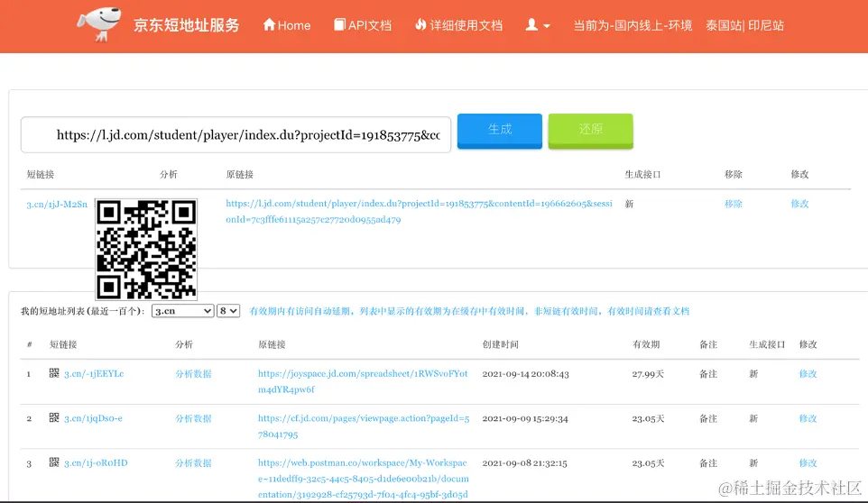Show QR code for 3.cn/1j-oRoHD
This screenshot has height=503, width=868.
click(x=54, y=462)
